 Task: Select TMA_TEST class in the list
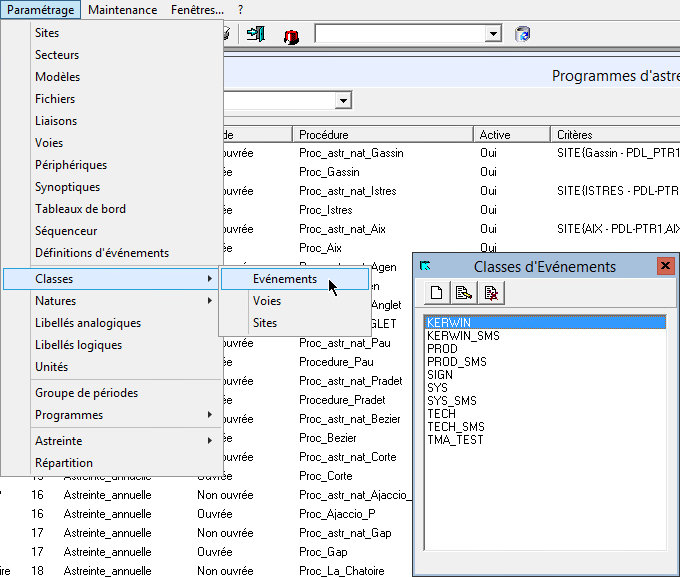(455, 440)
